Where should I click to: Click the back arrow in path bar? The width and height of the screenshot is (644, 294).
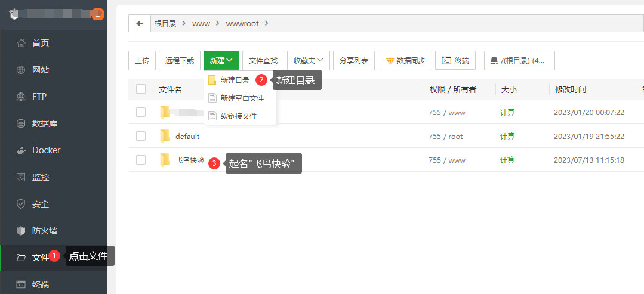(140, 23)
